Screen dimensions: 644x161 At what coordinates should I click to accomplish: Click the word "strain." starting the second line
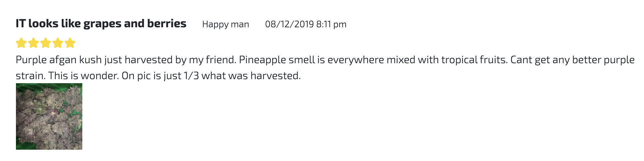31,76
